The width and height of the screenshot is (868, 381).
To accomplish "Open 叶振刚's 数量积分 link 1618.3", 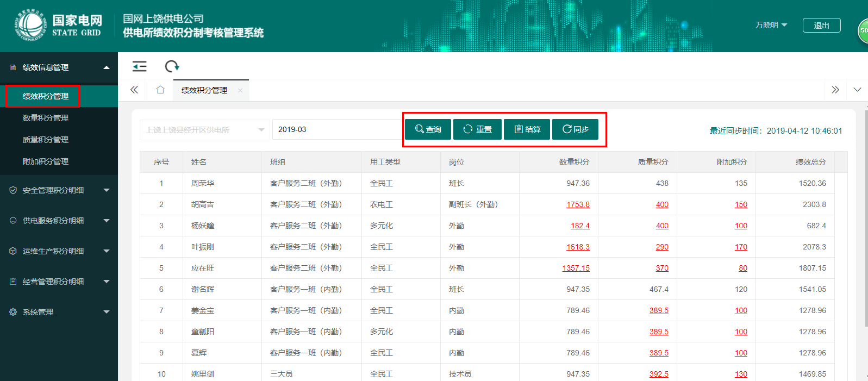I will click(578, 247).
